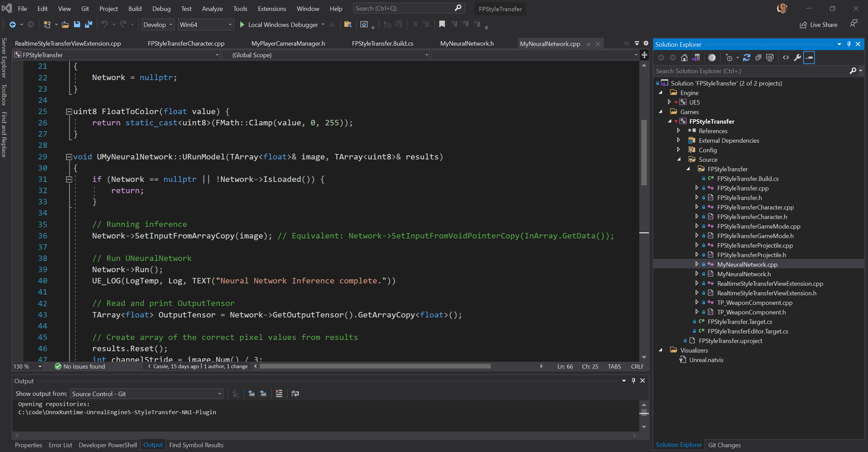
Task: Save current file with the single disk icon
Action: [x=77, y=25]
